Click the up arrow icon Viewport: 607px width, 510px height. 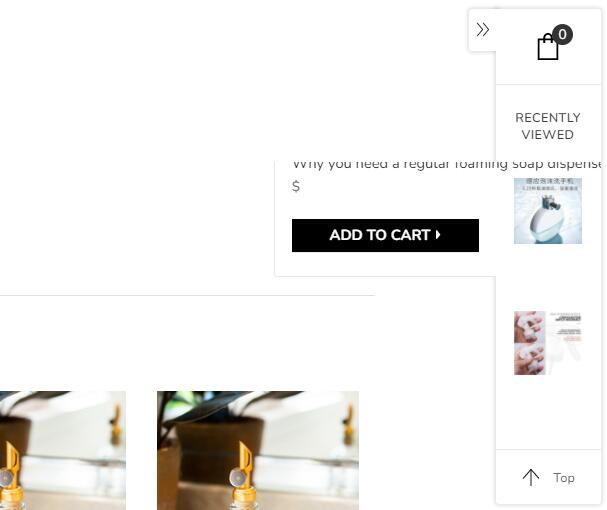pos(531,477)
